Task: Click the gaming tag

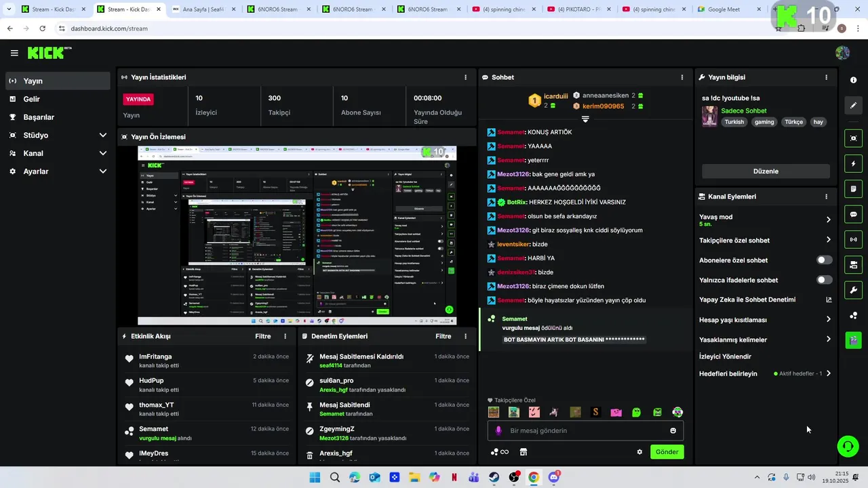Action: coord(764,122)
